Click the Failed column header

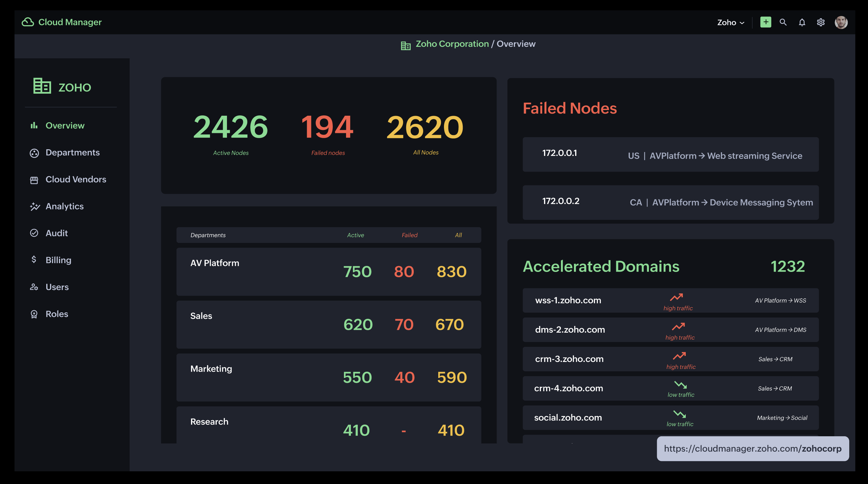pyautogui.click(x=410, y=235)
